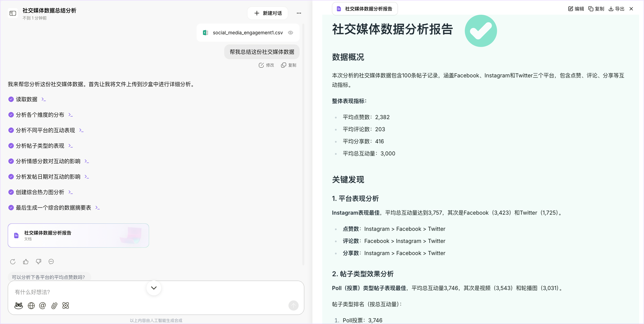This screenshot has height=324, width=644.
Task: Toggle the atom deep-thinking icon
Action: point(66,306)
